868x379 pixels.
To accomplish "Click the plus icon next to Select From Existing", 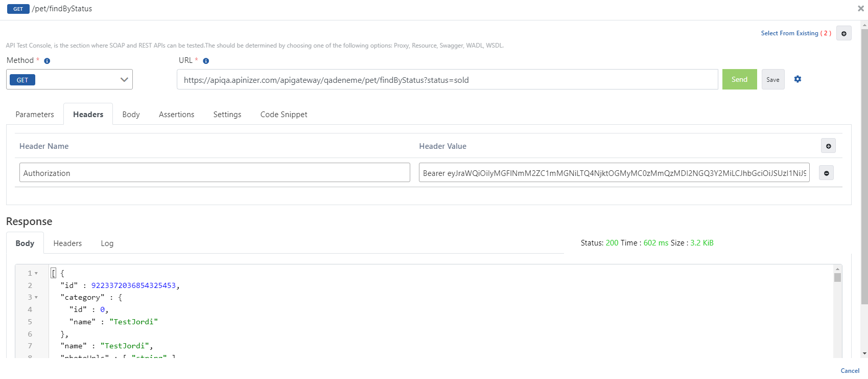I will click(843, 34).
